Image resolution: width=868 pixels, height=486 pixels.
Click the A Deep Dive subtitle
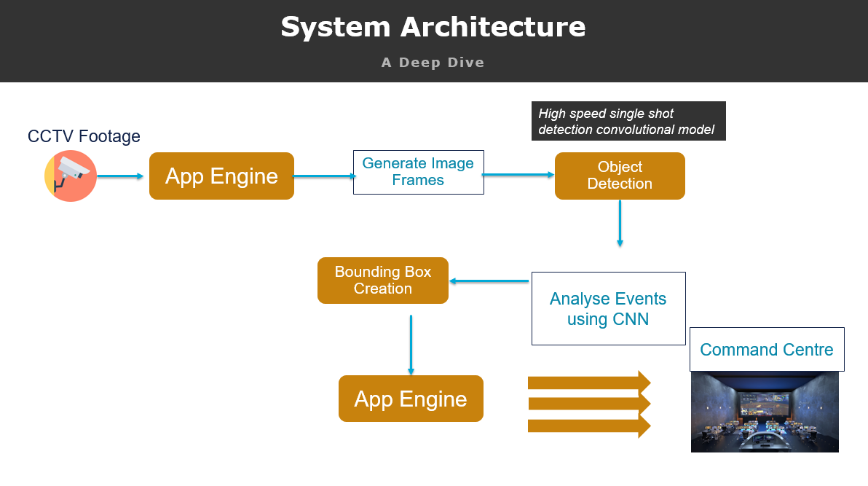[x=433, y=63]
